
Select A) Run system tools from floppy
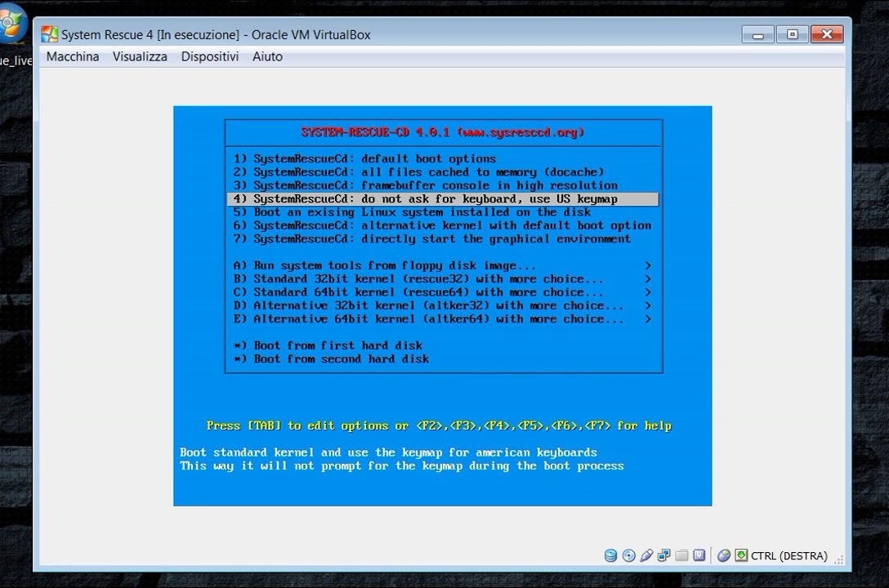(443, 265)
